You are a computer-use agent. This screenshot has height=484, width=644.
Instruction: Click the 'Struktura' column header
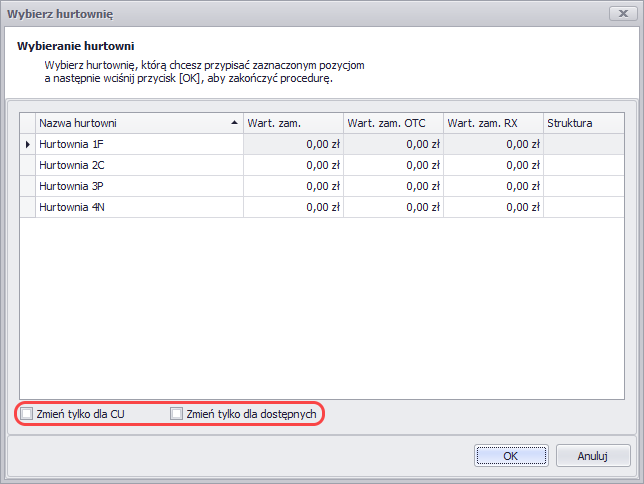(x=583, y=123)
